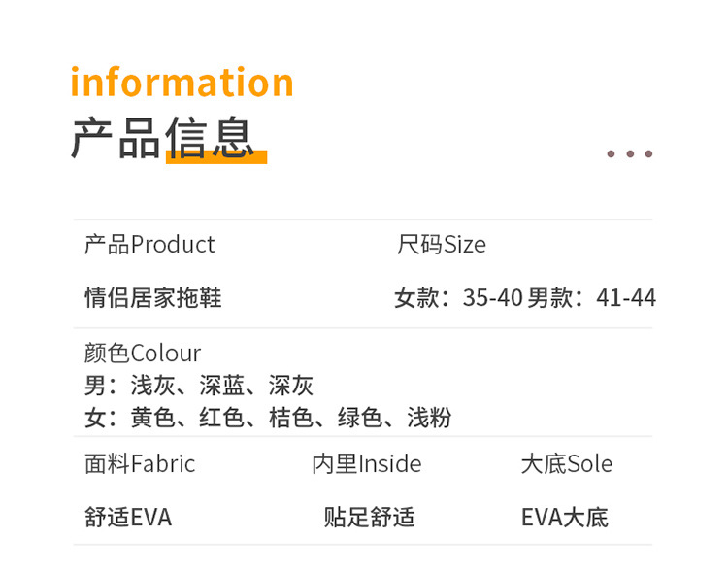
Task: Click the 颜色Colour label
Action: [143, 353]
